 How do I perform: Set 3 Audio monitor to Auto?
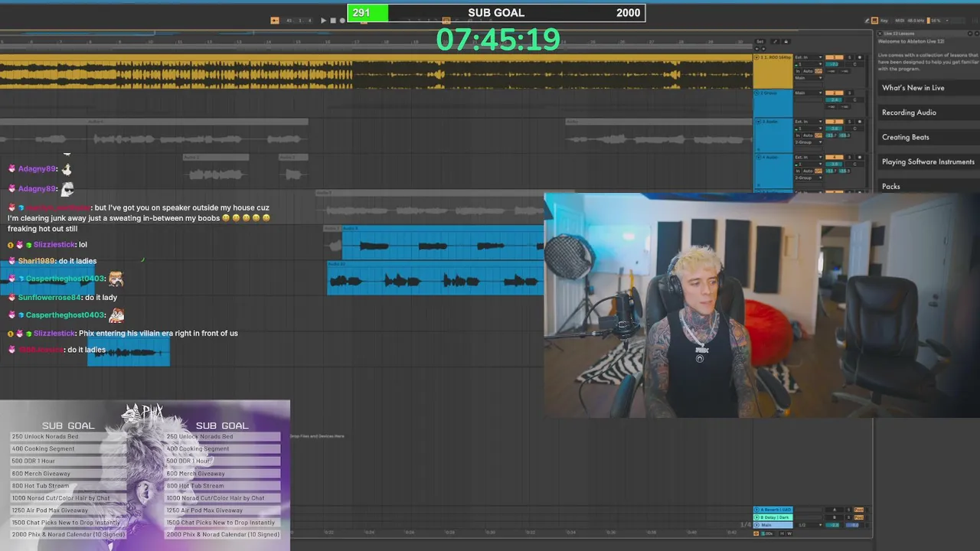tap(808, 135)
